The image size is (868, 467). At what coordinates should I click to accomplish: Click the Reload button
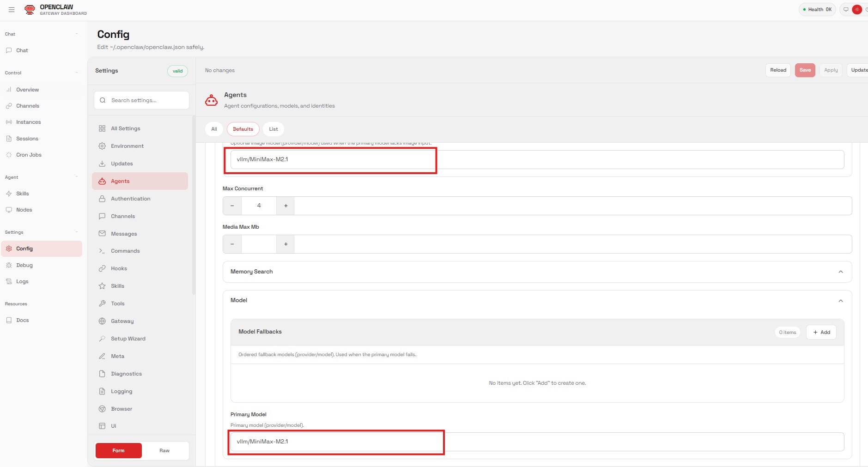pyautogui.click(x=778, y=70)
